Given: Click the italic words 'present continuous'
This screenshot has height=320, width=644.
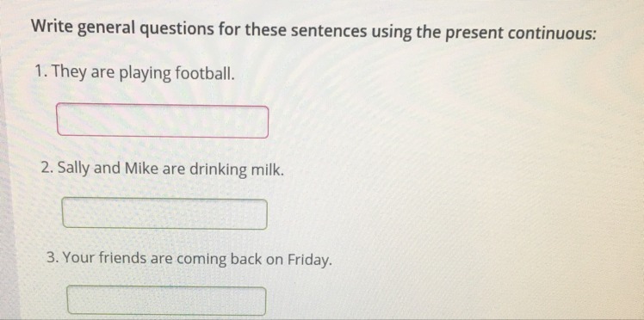Looking at the screenshot, I should pyautogui.click(x=521, y=33).
